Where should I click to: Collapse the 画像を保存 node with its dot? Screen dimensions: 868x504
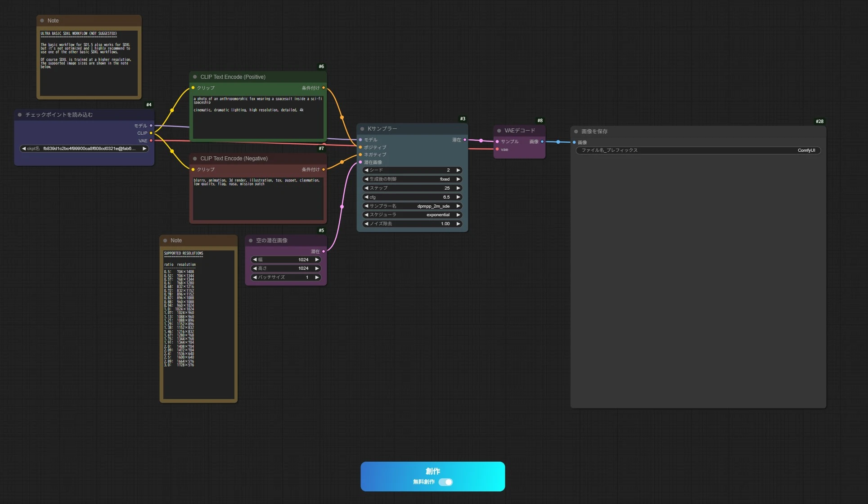tap(576, 132)
